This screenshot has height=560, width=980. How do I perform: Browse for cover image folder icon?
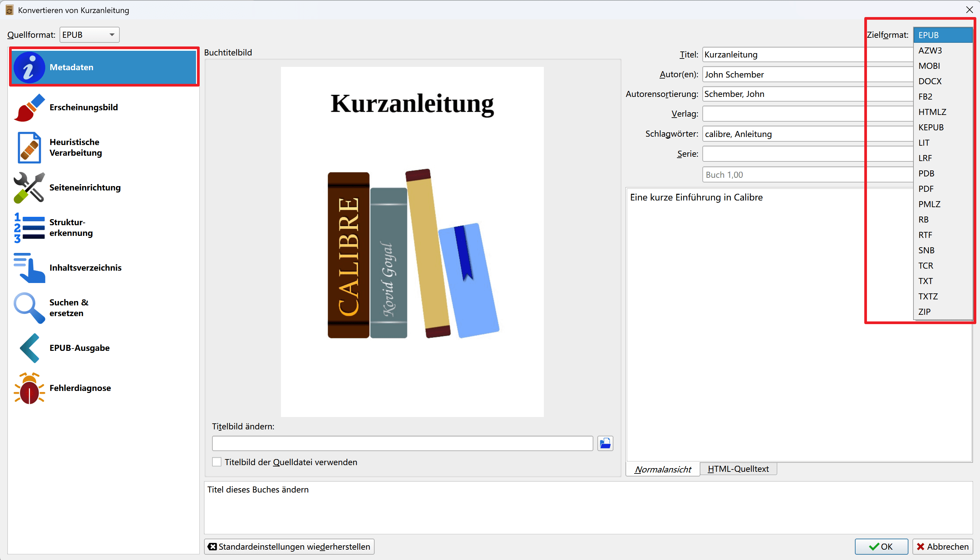[x=605, y=443]
